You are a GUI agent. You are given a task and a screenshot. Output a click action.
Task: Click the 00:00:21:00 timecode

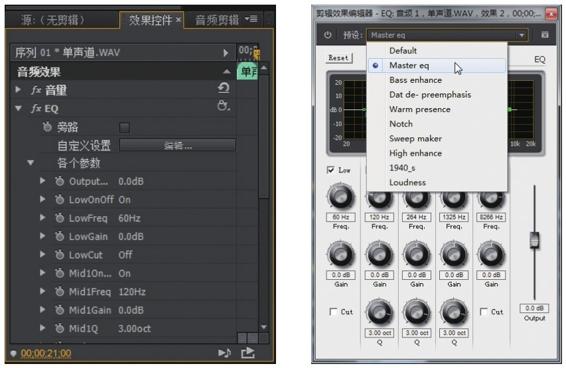[46, 353]
